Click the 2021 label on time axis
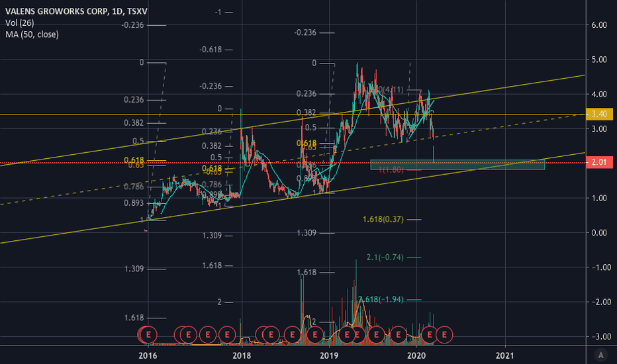This screenshot has height=364, width=617. tap(505, 356)
